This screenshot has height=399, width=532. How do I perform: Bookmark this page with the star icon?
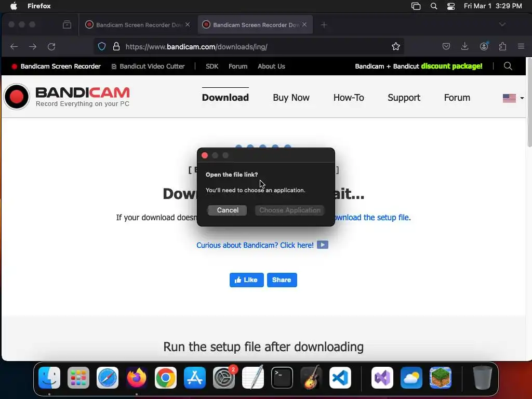click(395, 46)
